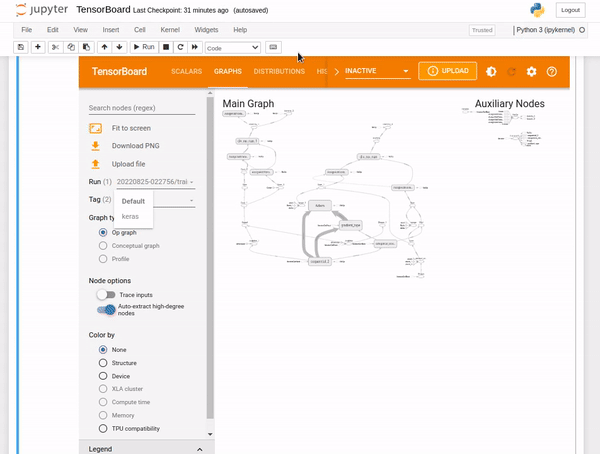
Task: Open the Edit menu
Action: (52, 30)
